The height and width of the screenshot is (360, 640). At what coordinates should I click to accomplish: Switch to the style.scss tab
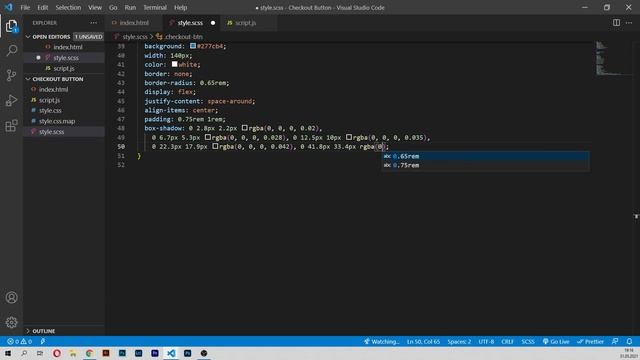coord(191,23)
